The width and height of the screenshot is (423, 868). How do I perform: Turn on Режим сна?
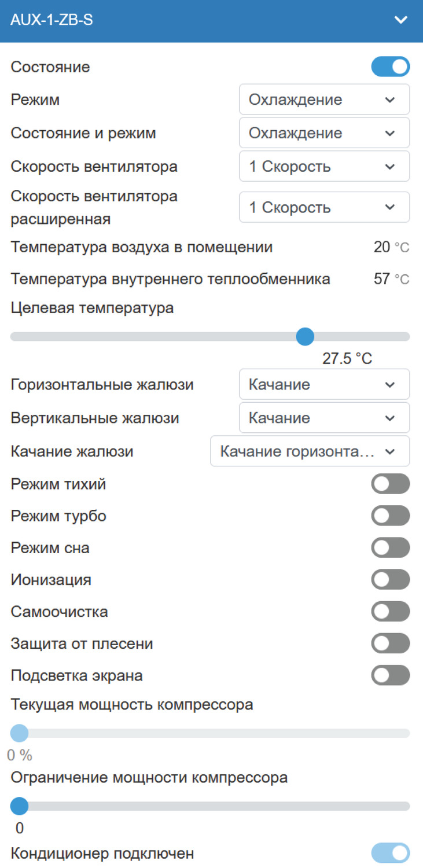pos(391,547)
